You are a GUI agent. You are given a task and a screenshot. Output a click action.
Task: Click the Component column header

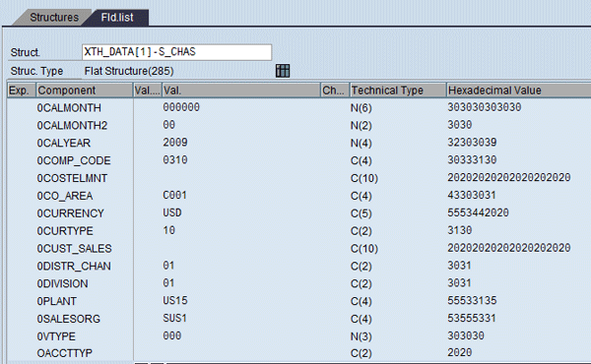[x=85, y=91]
